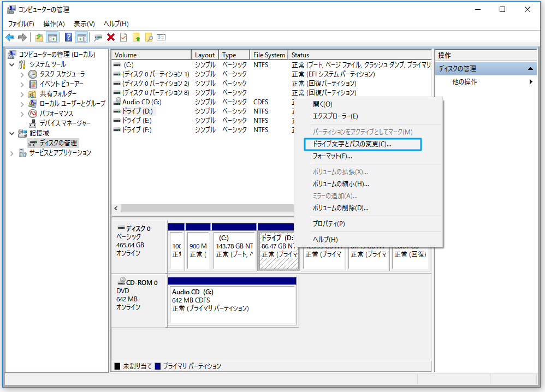Image resolution: width=545 pixels, height=392 pixels.
Task: Open the ファイル(F) menu
Action: pyautogui.click(x=21, y=23)
